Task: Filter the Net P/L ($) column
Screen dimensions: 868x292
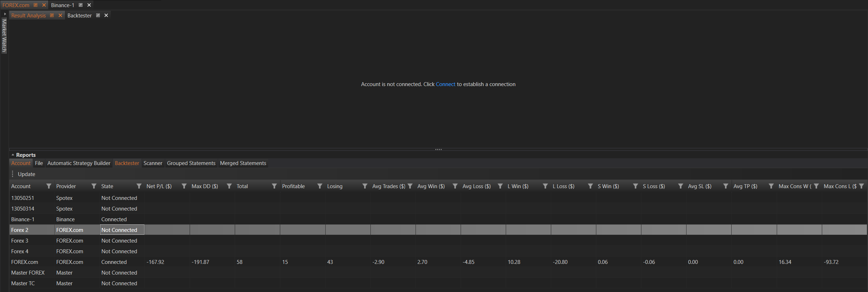Action: coord(184,186)
